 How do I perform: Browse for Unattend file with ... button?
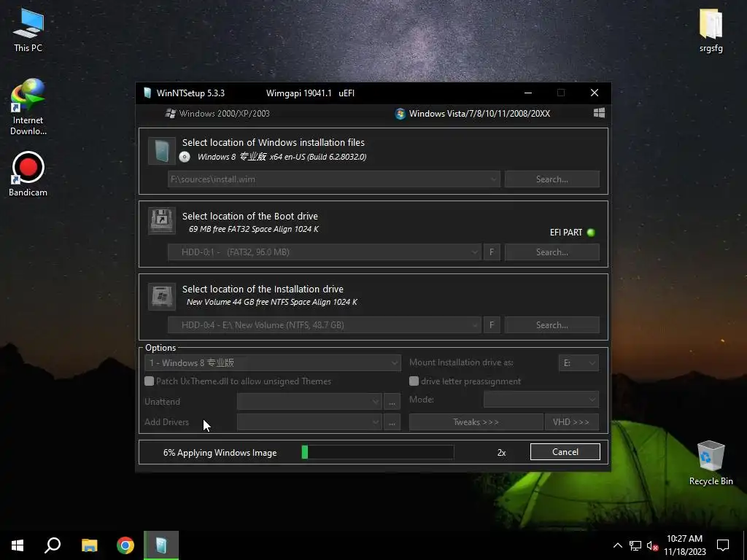coord(392,402)
